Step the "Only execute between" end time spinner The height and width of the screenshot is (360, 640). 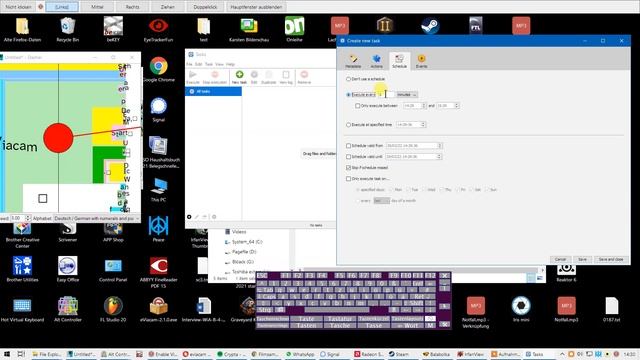click(457, 106)
